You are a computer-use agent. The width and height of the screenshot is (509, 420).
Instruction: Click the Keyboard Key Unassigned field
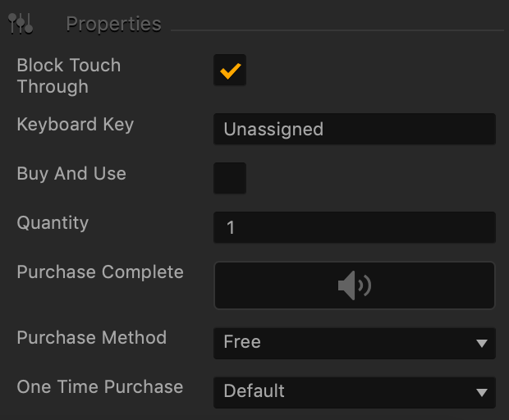click(355, 129)
